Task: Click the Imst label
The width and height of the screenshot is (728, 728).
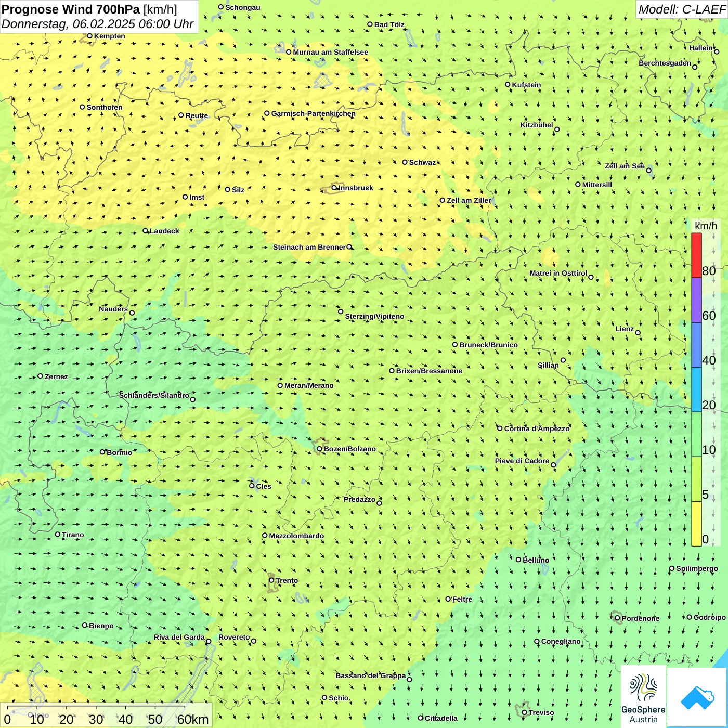Action: click(x=197, y=197)
